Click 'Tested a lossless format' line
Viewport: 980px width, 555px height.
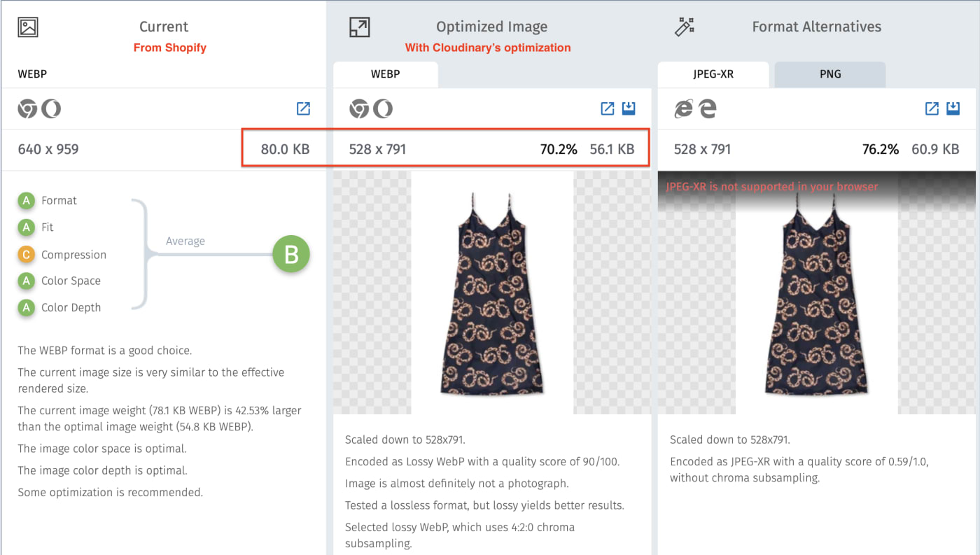[x=484, y=505]
